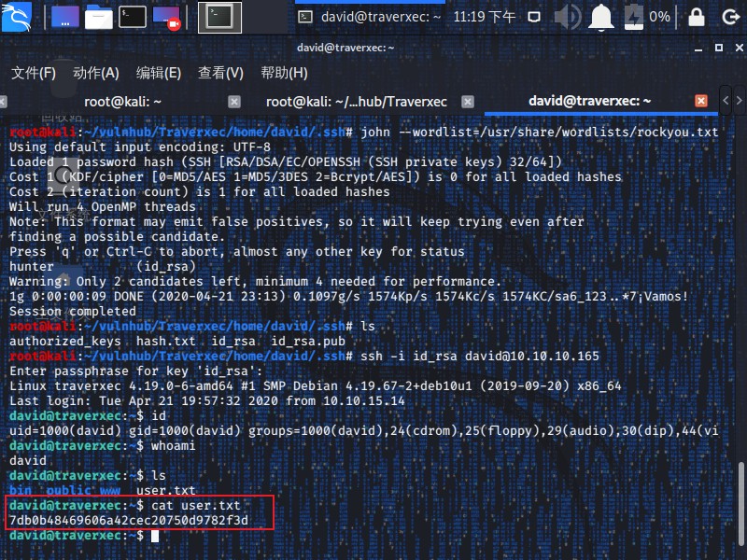Image resolution: width=747 pixels, height=560 pixels.
Task: Click the window title david@traverxec:~
Action: 345,48
